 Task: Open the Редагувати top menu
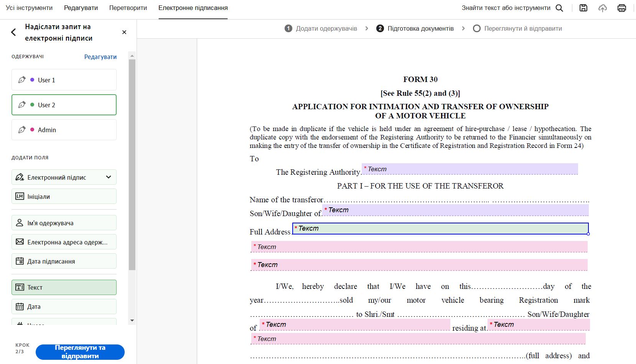(81, 8)
